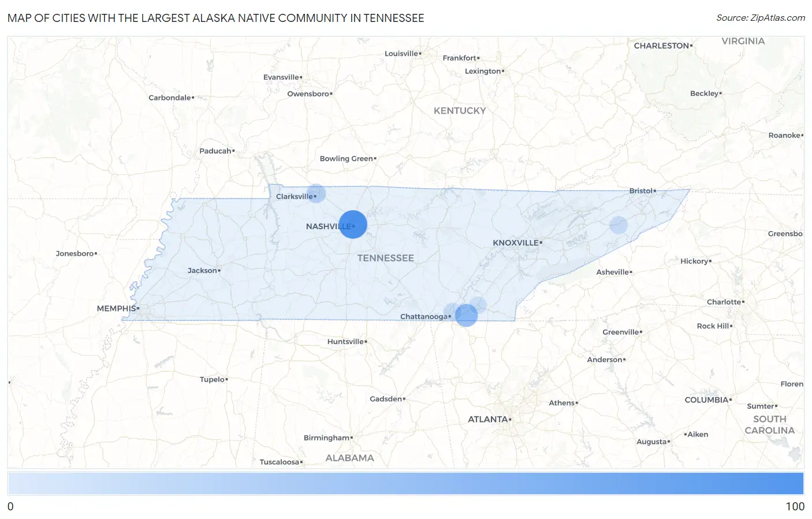Click the Bowling Green city label
812x519 pixels.
(347, 159)
